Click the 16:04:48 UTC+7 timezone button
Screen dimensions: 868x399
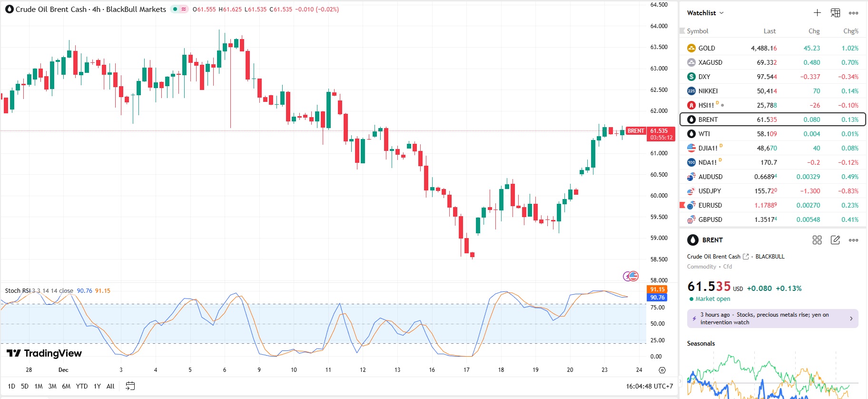coord(649,386)
